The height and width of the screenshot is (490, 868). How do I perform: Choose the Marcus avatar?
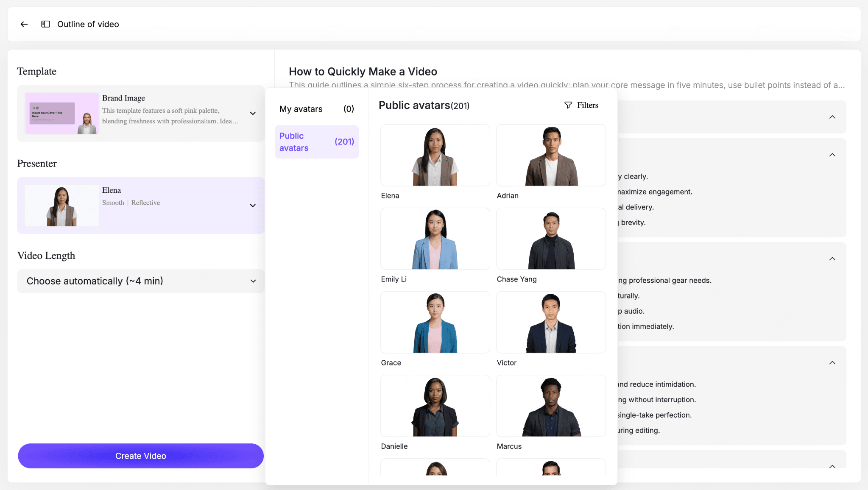(551, 406)
